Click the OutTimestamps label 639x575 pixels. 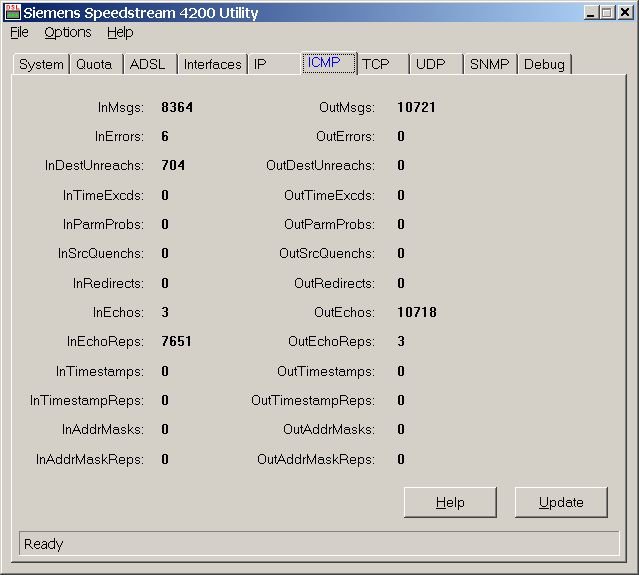[x=326, y=371]
